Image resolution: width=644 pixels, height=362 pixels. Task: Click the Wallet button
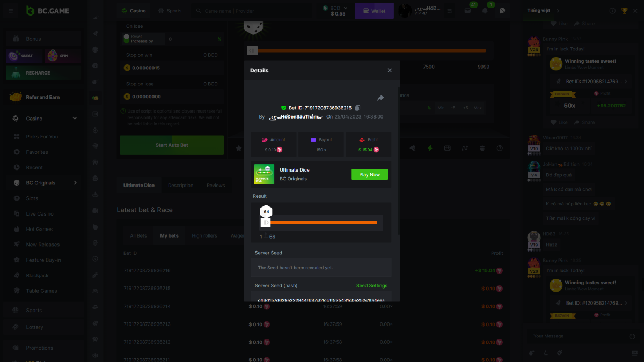tap(374, 11)
